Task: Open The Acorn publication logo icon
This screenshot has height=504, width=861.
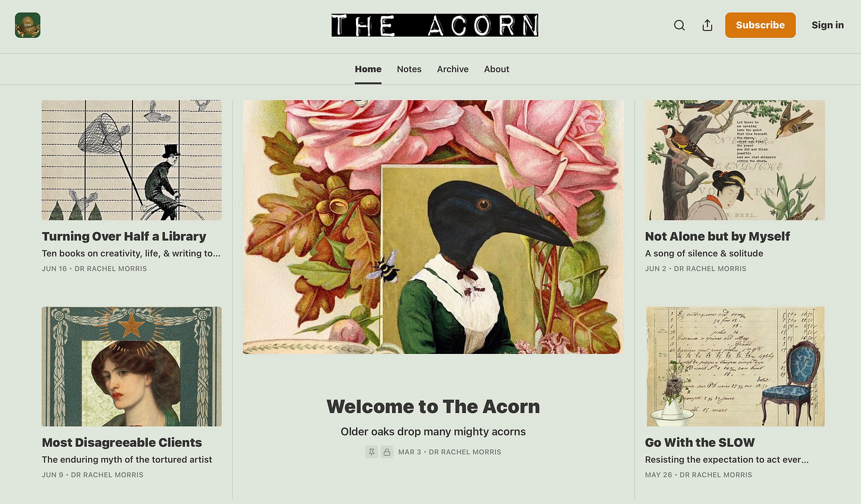Action: point(28,25)
